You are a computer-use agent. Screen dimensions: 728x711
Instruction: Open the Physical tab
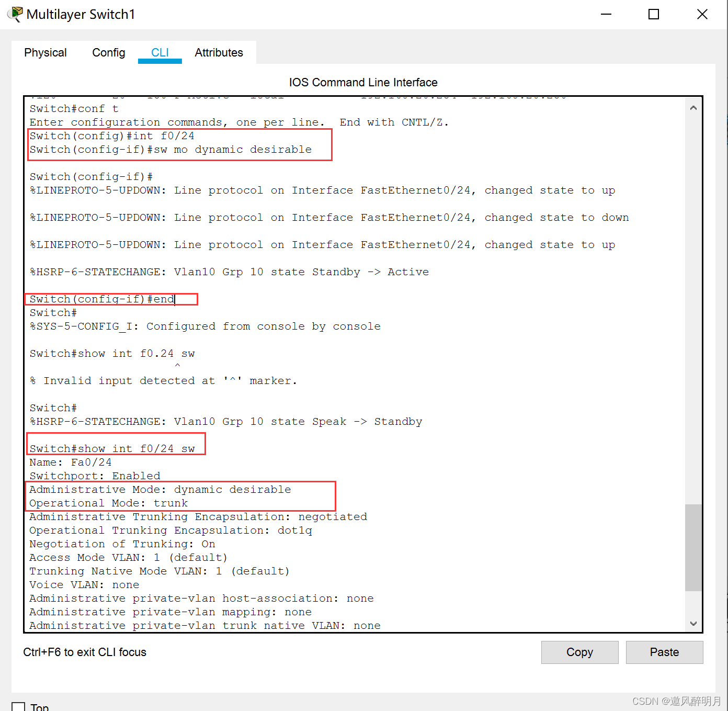pos(45,52)
